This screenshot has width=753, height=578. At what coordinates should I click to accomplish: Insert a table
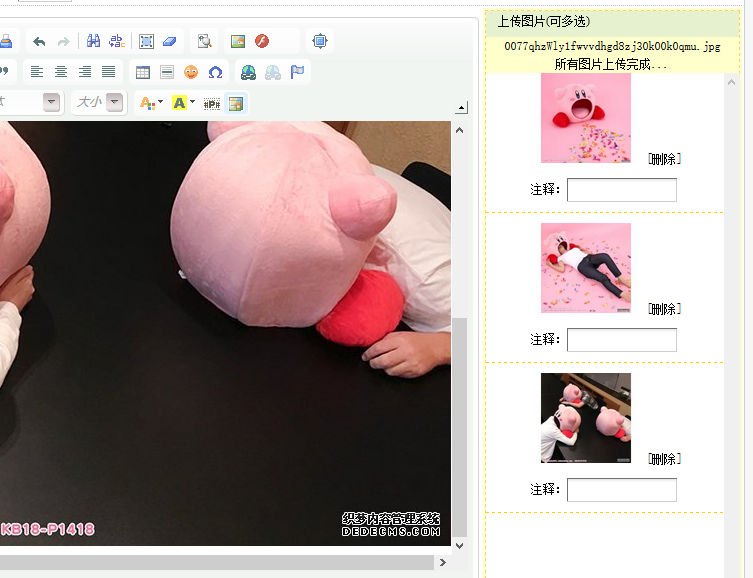pos(143,72)
